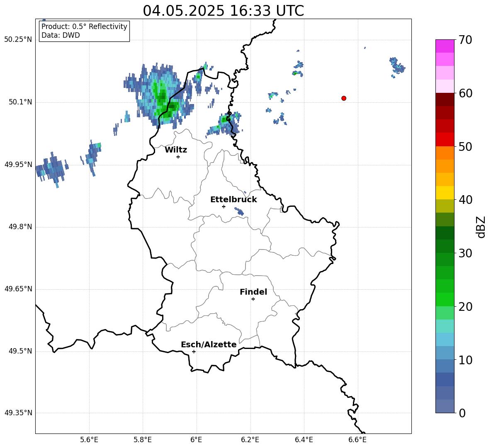Viewport: 491px width, 448px height.
Task: Click the 49.95°N latitude label
Action: [x=18, y=164]
